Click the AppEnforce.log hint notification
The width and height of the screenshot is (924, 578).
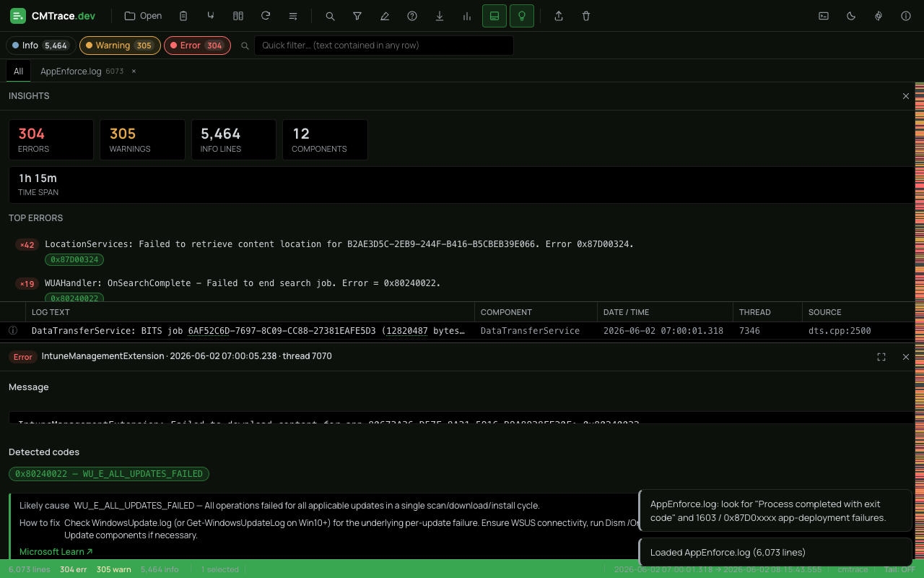775,511
